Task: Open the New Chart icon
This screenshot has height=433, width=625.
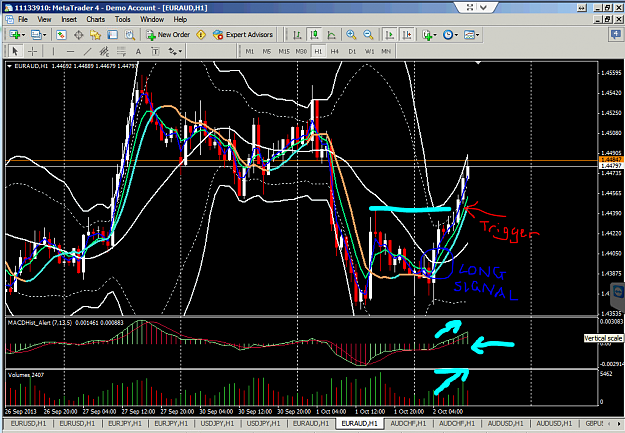Action: click(15, 35)
